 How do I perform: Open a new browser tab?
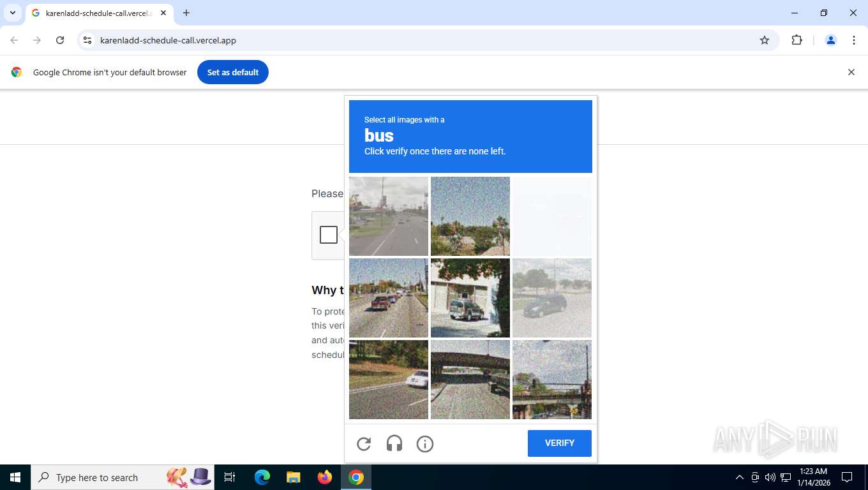click(186, 13)
